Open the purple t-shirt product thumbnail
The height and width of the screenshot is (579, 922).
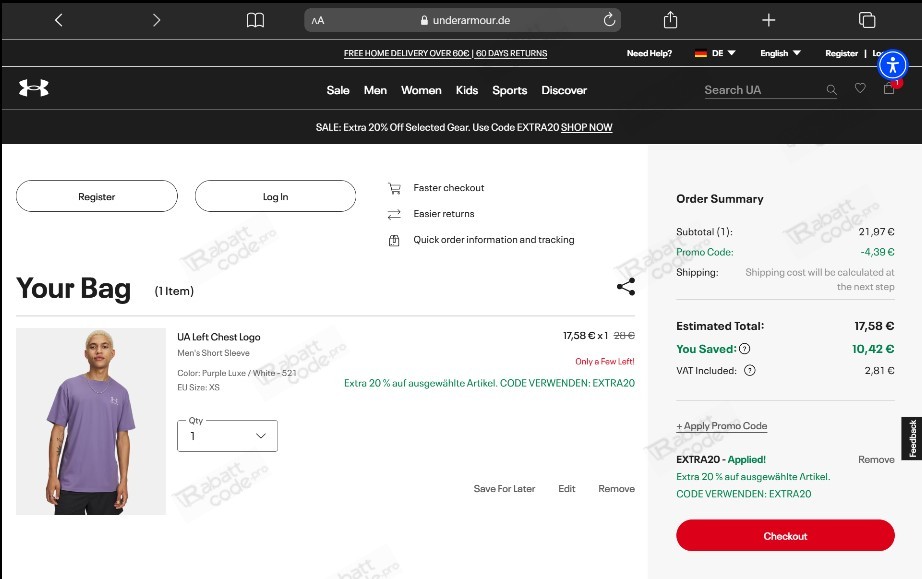[x=91, y=421]
